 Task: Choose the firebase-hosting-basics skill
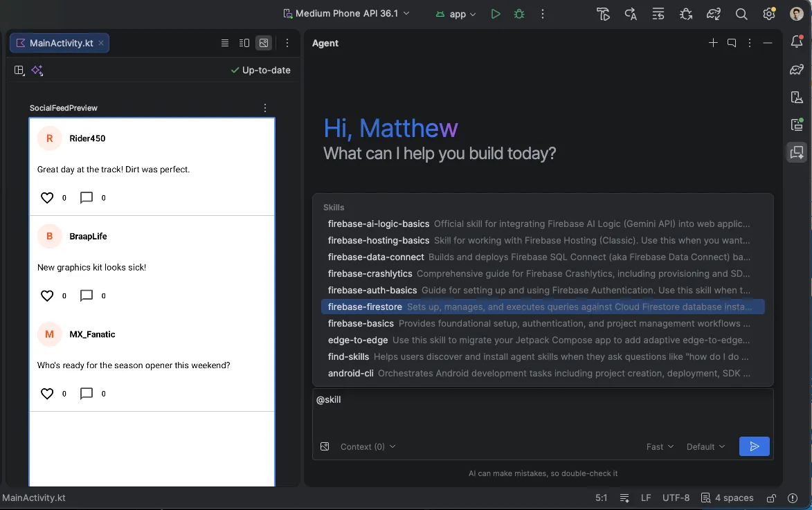[x=543, y=240]
